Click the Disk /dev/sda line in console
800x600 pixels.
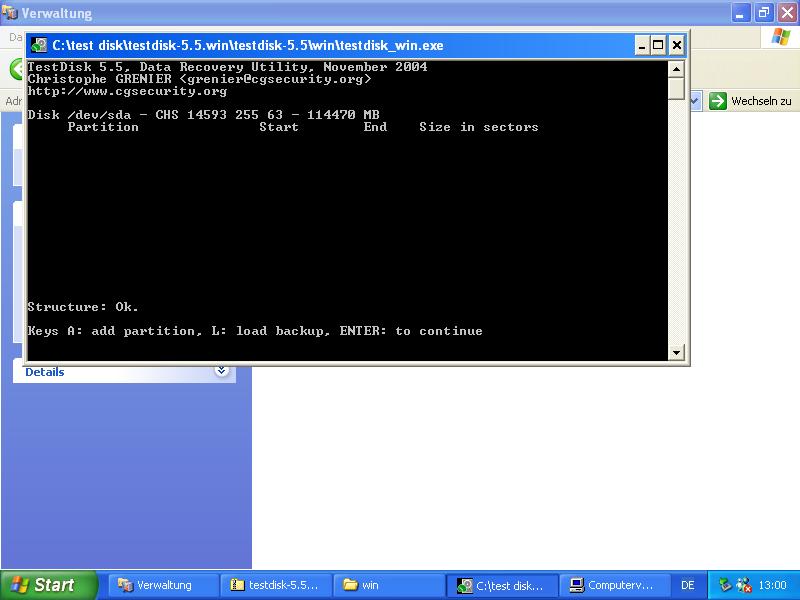pyautogui.click(x=204, y=115)
